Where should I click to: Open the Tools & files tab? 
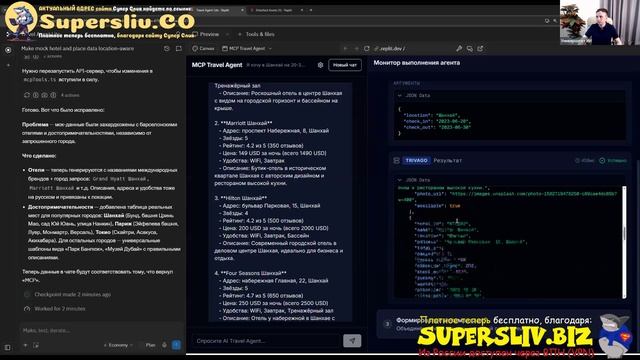pyautogui.click(x=256, y=34)
